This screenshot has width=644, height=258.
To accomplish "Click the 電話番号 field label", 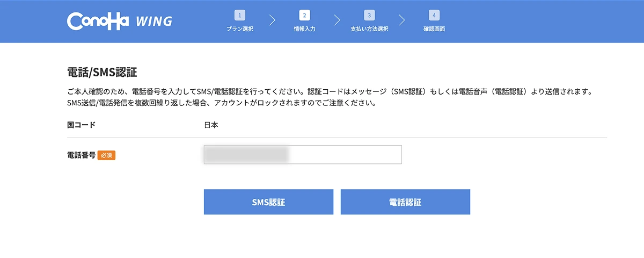I will click(81, 155).
